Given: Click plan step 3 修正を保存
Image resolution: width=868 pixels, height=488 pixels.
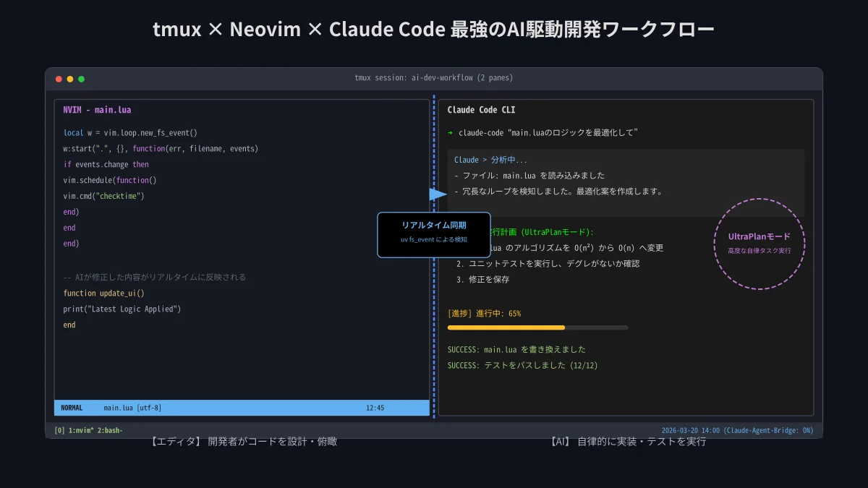Looking at the screenshot, I should 483,280.
